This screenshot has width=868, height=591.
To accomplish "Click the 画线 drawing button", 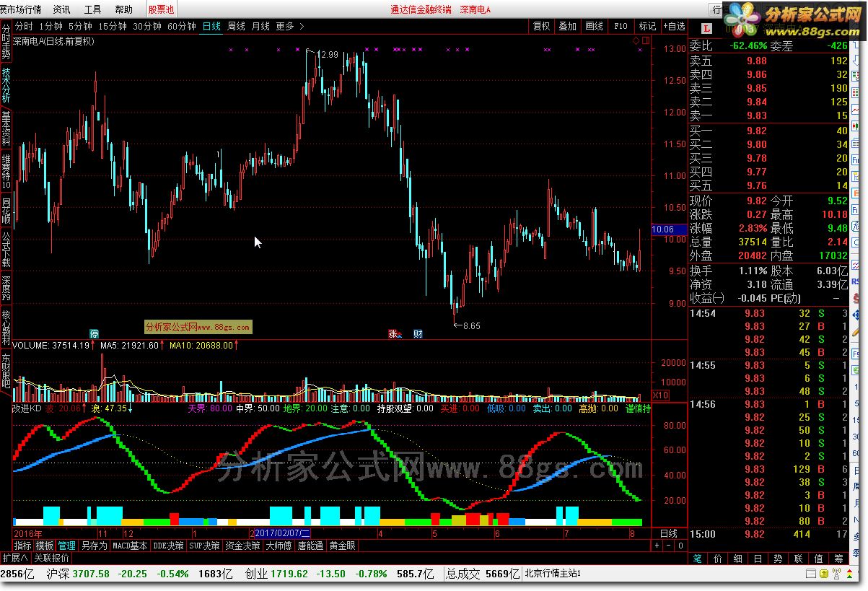I will coord(595,26).
